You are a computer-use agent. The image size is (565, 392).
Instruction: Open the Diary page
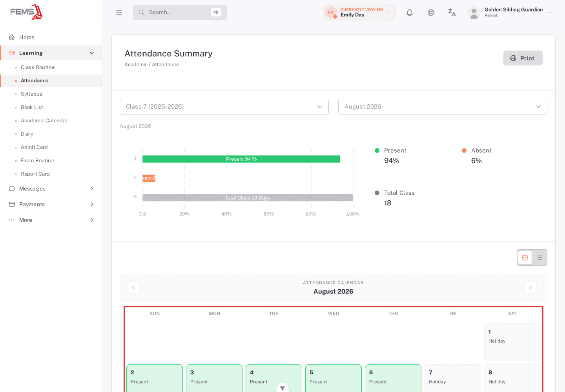pyautogui.click(x=27, y=134)
